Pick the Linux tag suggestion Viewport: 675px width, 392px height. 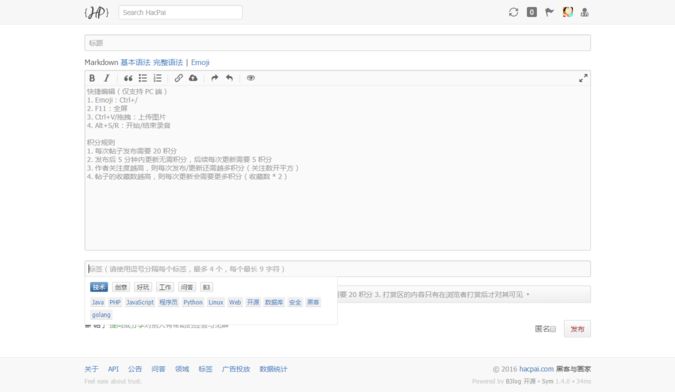216,302
